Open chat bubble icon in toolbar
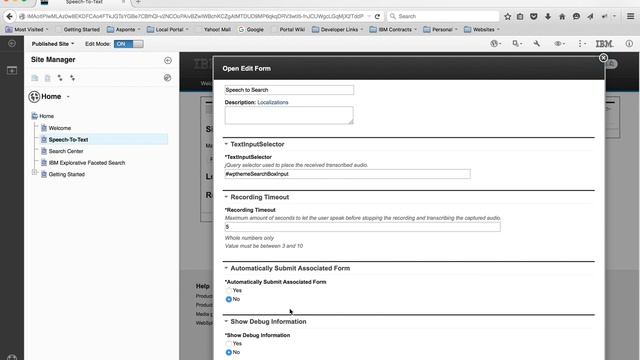 576,16
